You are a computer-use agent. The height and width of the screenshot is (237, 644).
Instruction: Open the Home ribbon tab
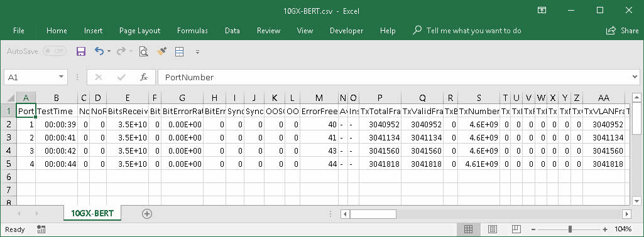pyautogui.click(x=57, y=31)
